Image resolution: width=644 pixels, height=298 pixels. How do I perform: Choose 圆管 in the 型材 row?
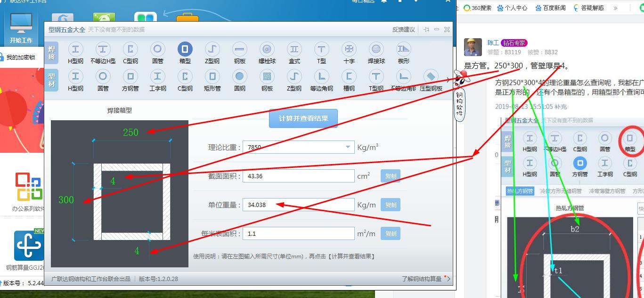pyautogui.click(x=103, y=76)
